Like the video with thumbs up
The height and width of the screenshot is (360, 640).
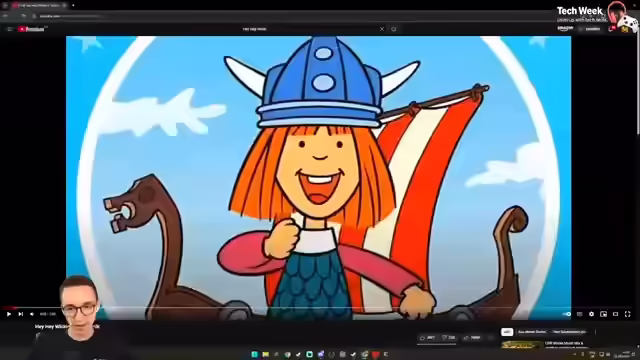(x=427, y=338)
